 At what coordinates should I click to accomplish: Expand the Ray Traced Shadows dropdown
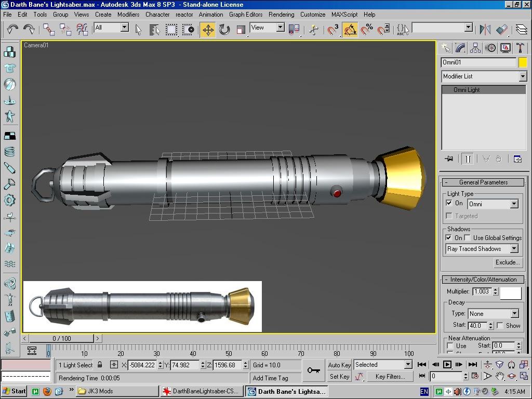514,249
